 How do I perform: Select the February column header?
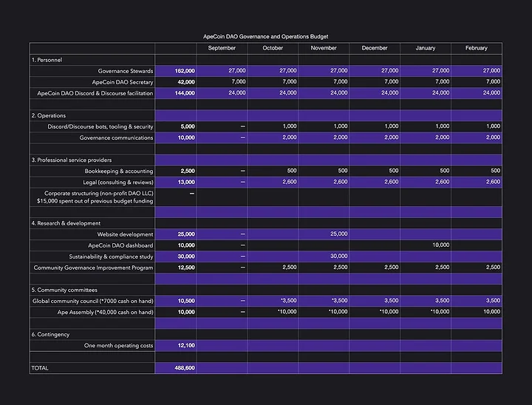tap(476, 48)
